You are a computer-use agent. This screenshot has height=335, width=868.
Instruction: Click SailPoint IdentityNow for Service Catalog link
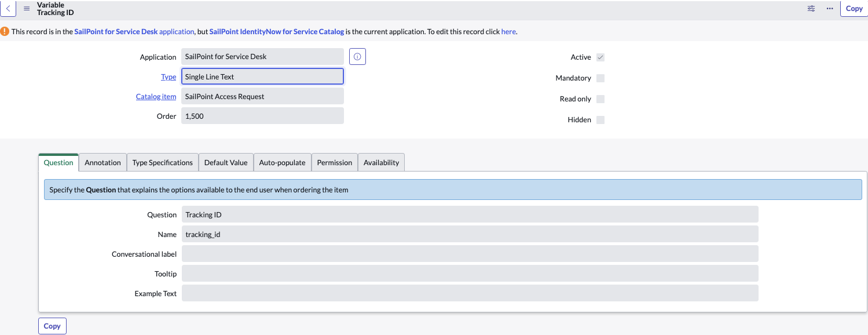[x=277, y=32]
